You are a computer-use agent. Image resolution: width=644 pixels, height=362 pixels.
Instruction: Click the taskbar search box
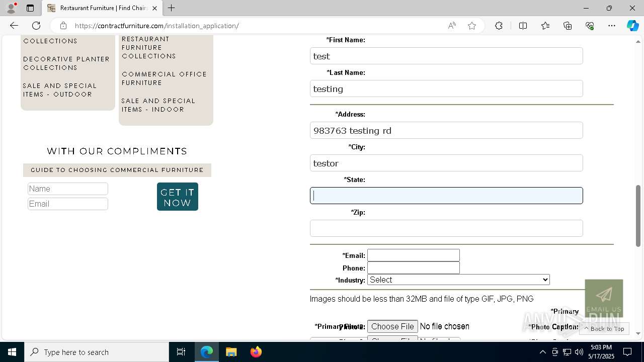(97, 352)
